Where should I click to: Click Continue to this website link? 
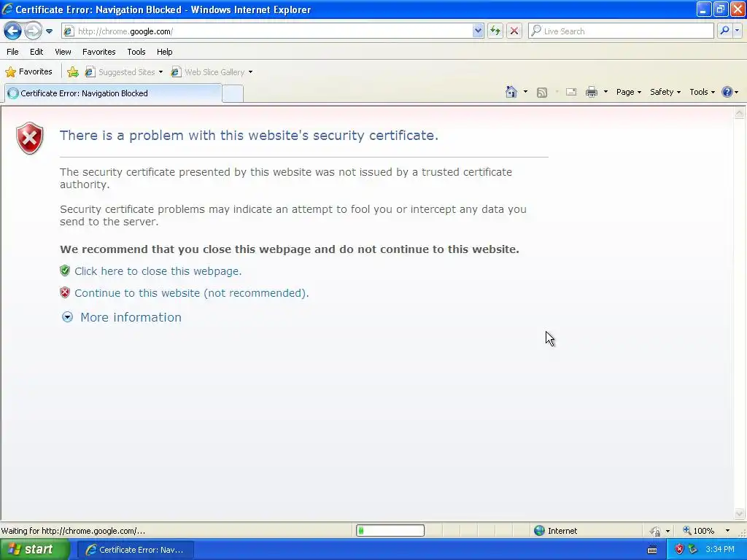tap(192, 293)
